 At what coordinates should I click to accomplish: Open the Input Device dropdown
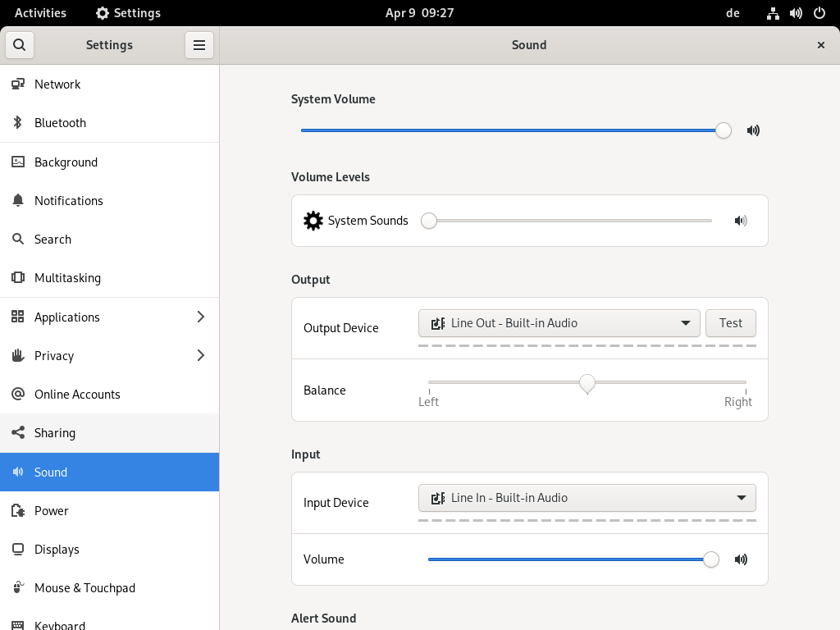click(587, 498)
